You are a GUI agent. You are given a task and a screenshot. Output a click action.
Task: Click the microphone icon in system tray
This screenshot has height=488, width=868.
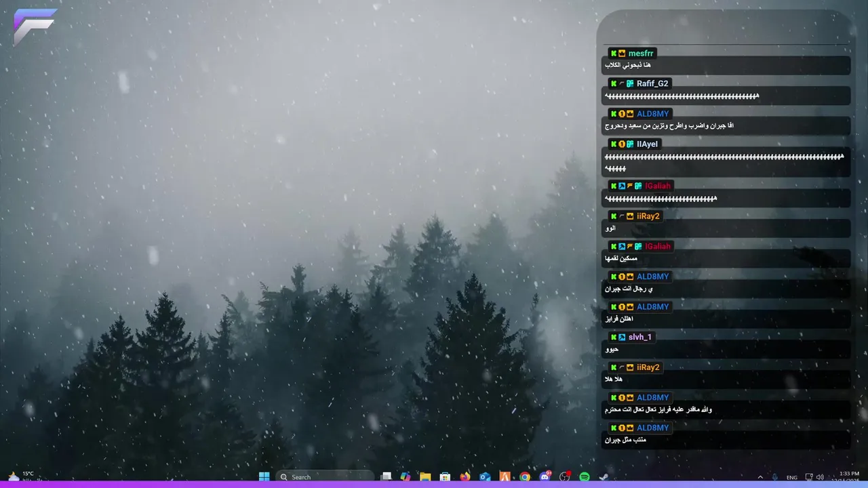[775, 477]
